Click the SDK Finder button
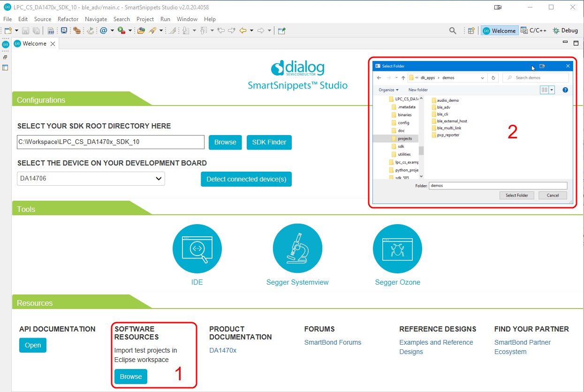The height and width of the screenshot is (392, 584). click(269, 142)
